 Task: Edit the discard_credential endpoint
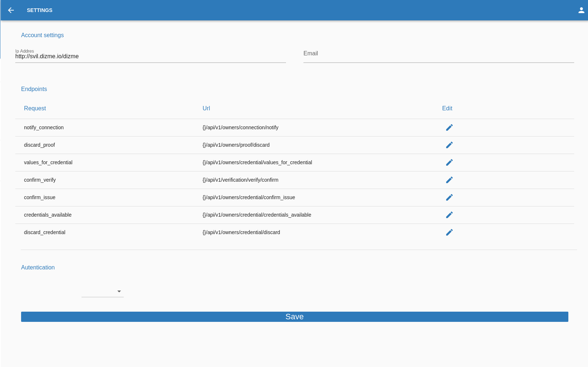(449, 232)
